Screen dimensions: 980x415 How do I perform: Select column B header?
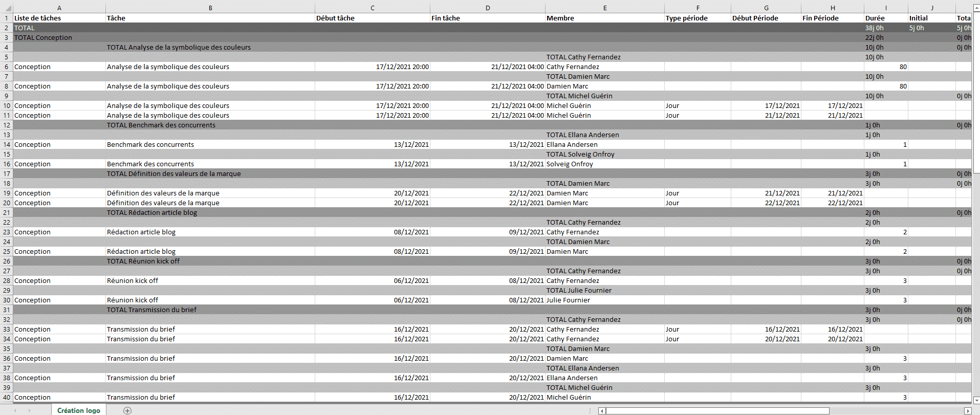click(x=210, y=8)
